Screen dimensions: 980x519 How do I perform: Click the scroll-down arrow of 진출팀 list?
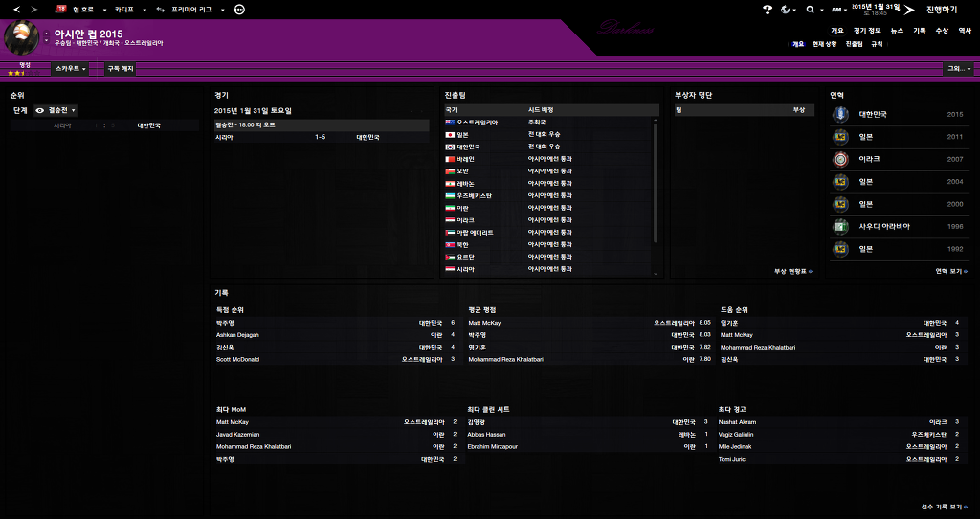tap(656, 273)
